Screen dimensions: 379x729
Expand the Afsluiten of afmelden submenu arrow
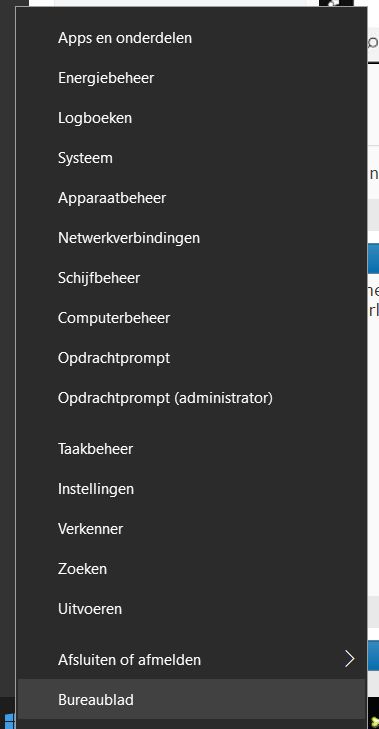(349, 659)
